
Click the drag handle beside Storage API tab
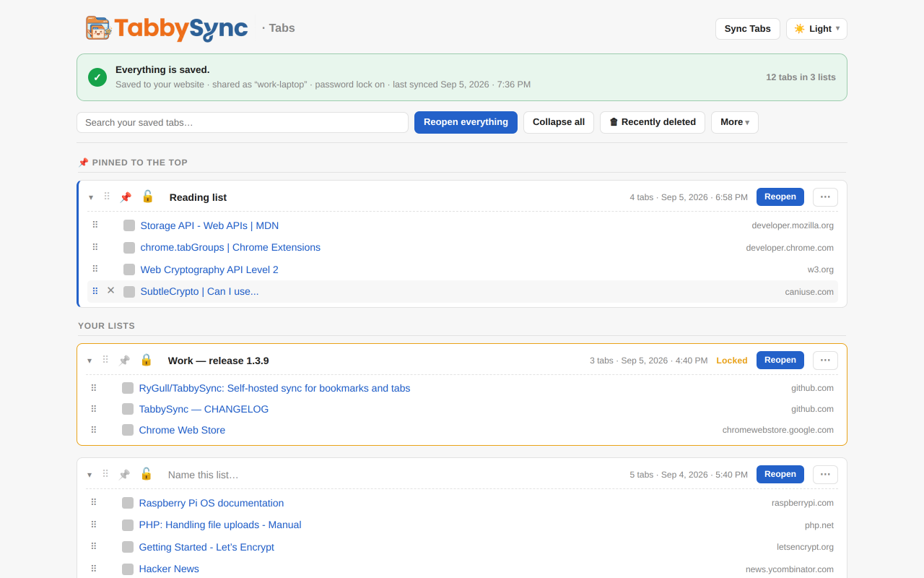click(95, 225)
